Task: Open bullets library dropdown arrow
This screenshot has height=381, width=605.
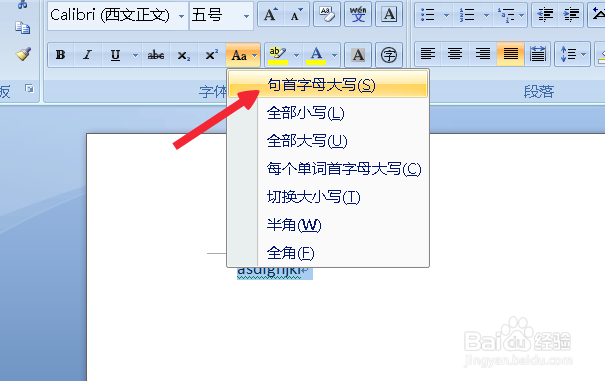Action: click(446, 15)
